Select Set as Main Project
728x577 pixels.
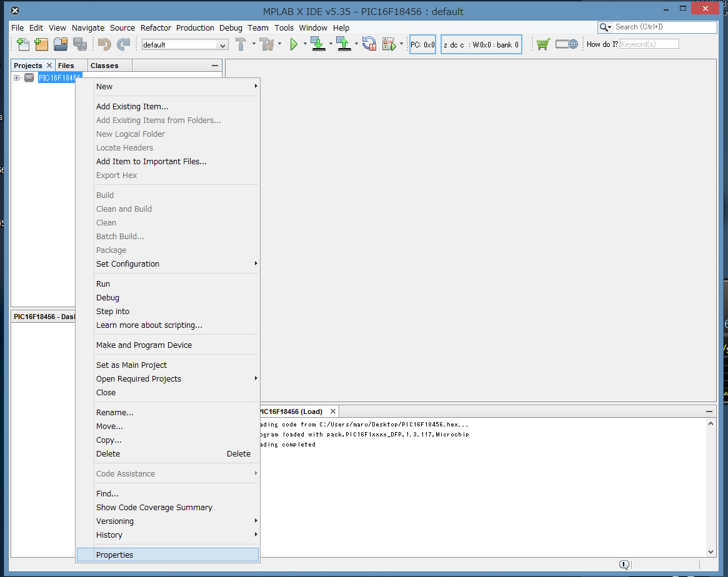167,365
